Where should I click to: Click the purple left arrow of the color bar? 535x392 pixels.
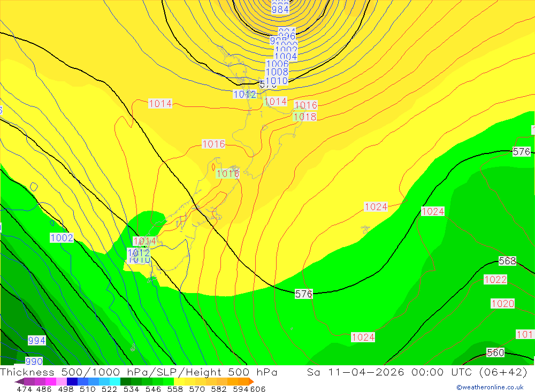pos(19,381)
